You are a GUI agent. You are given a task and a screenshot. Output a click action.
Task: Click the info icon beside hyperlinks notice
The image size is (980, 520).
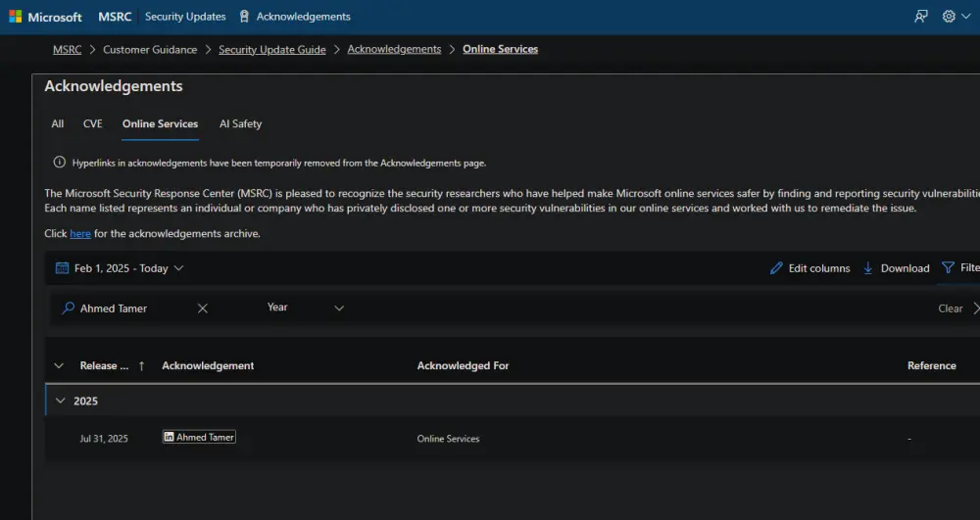click(60, 163)
